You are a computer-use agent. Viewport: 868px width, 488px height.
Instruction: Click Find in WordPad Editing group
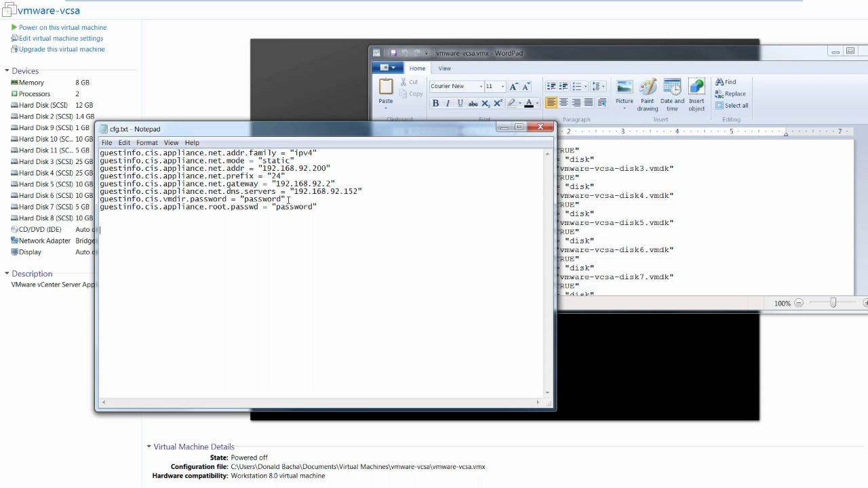click(x=726, y=82)
